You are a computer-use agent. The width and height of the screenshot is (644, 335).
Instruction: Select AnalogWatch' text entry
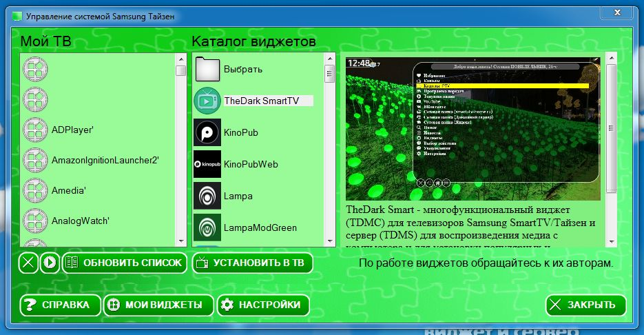coord(81,221)
